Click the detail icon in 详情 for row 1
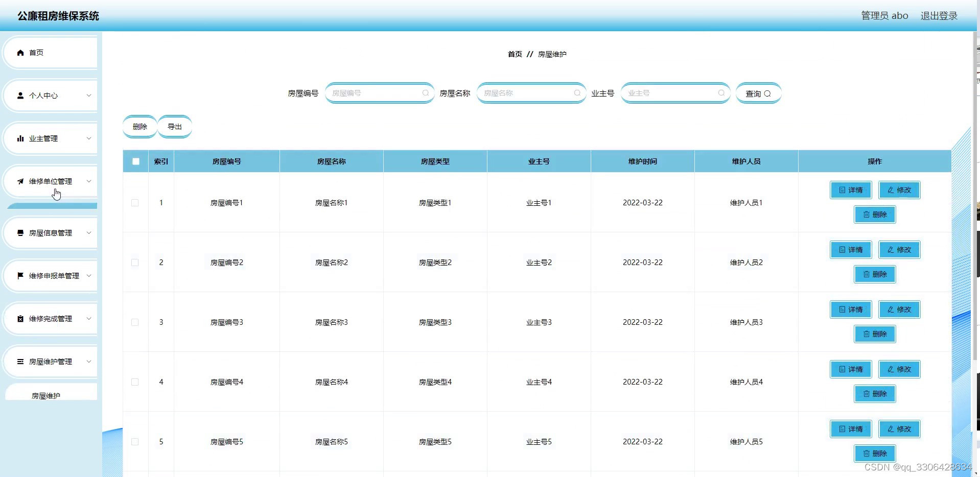980x477 pixels. (x=842, y=190)
